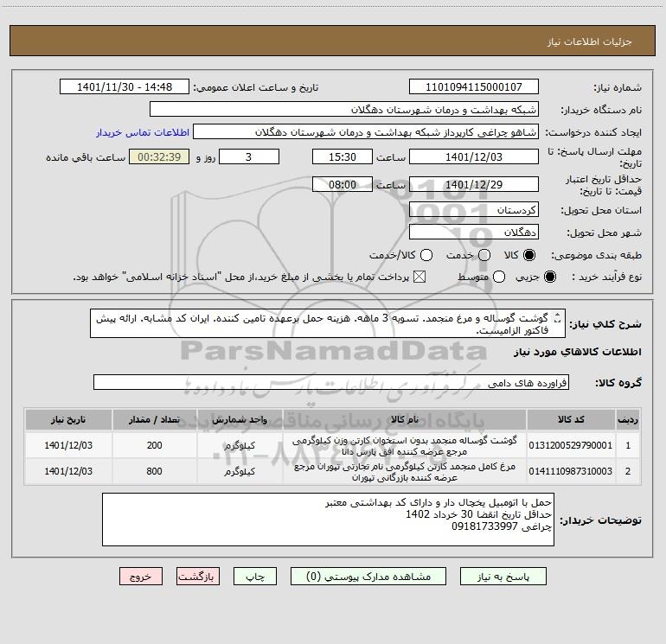Click the delivery province field کردستان
The image size is (666, 644).
point(474,209)
